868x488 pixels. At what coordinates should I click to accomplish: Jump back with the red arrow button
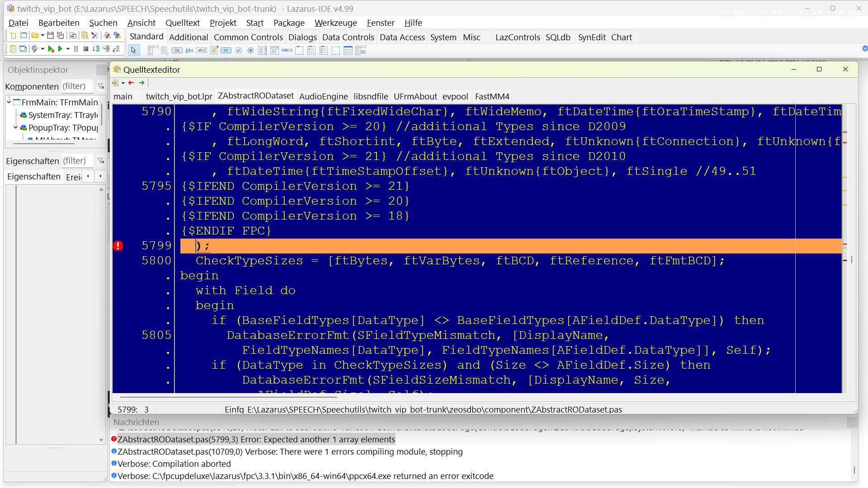coord(131,83)
